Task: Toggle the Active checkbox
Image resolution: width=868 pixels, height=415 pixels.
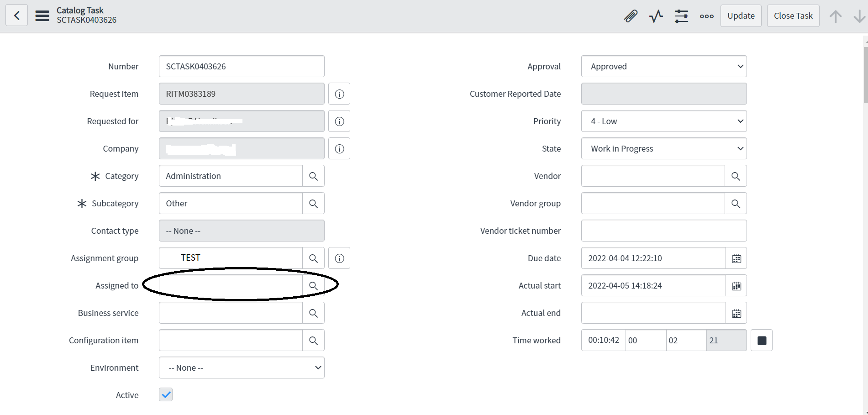Action: (x=165, y=394)
